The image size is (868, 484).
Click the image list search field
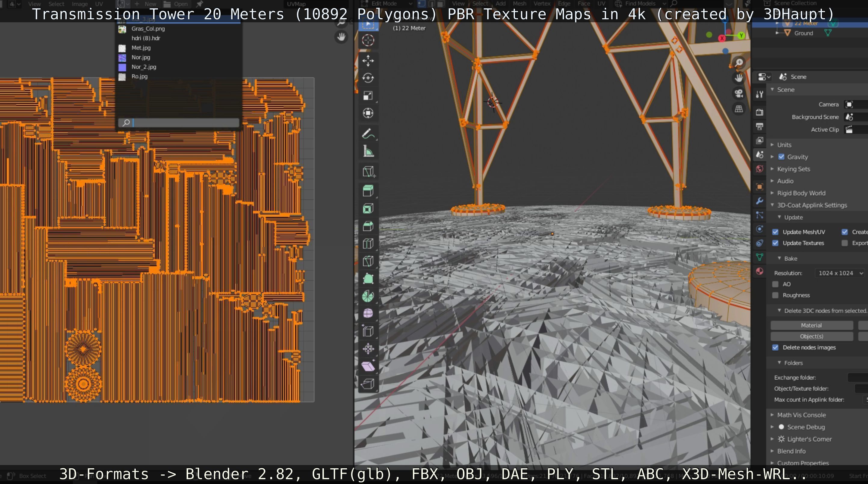click(x=178, y=123)
